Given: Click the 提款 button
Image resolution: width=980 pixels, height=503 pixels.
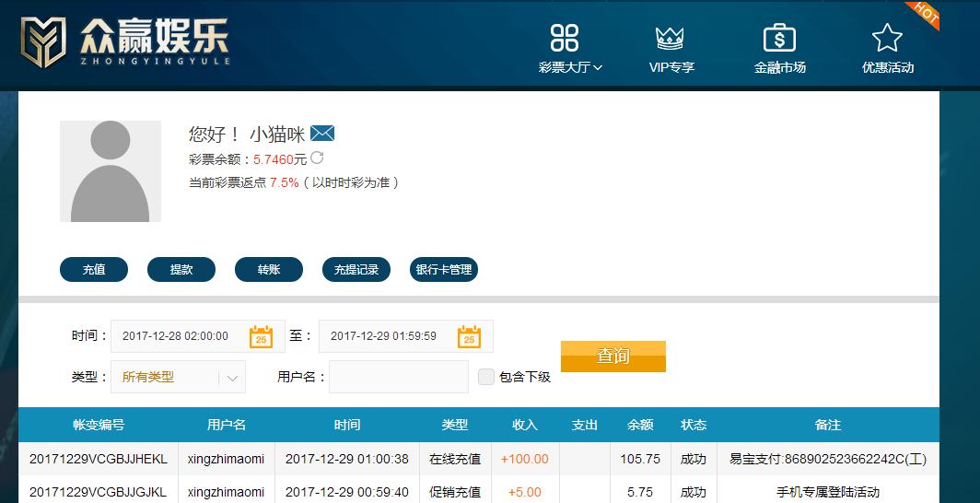Looking at the screenshot, I should [181, 270].
